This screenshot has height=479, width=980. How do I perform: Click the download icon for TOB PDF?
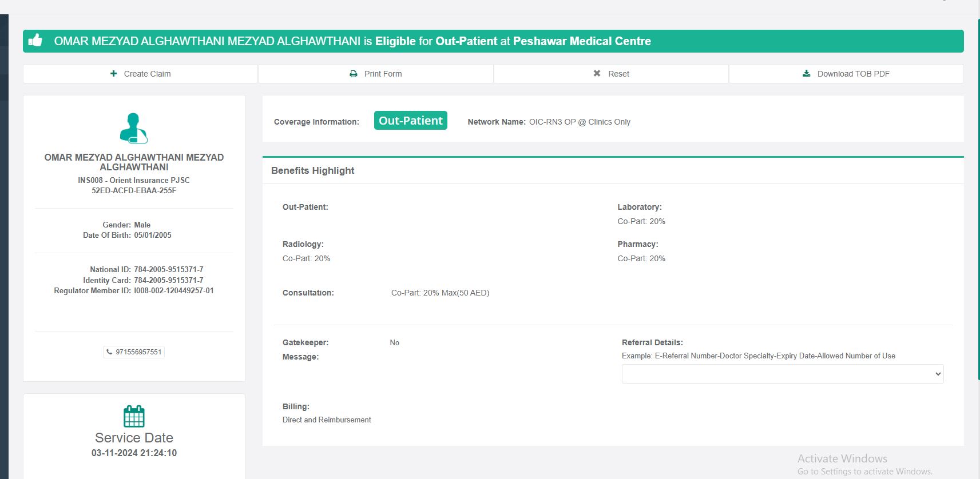click(807, 74)
